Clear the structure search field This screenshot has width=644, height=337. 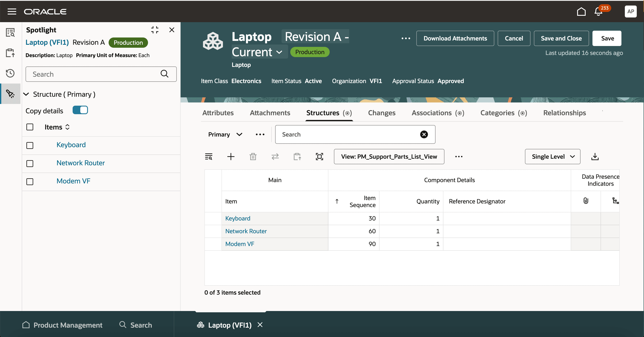[424, 134]
